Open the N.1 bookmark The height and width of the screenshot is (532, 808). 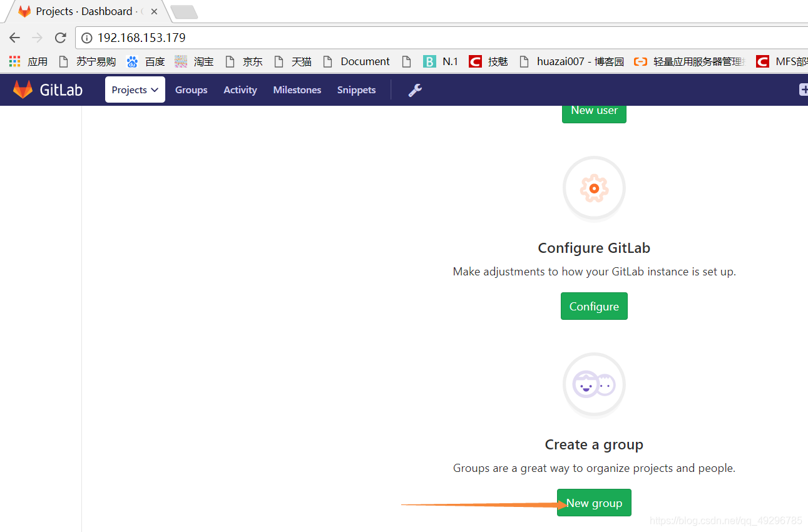click(441, 61)
